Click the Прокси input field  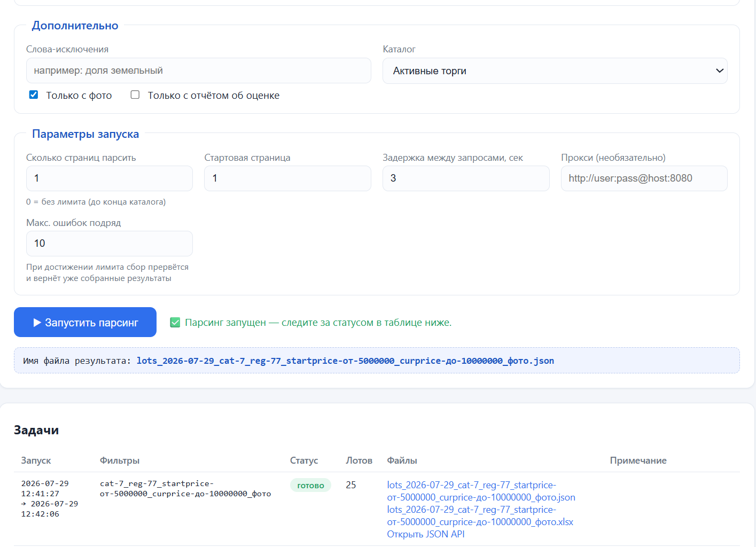pos(644,178)
